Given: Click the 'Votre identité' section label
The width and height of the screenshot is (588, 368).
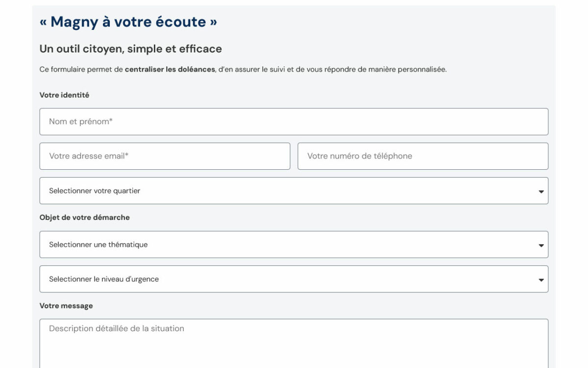Looking at the screenshot, I should [65, 95].
